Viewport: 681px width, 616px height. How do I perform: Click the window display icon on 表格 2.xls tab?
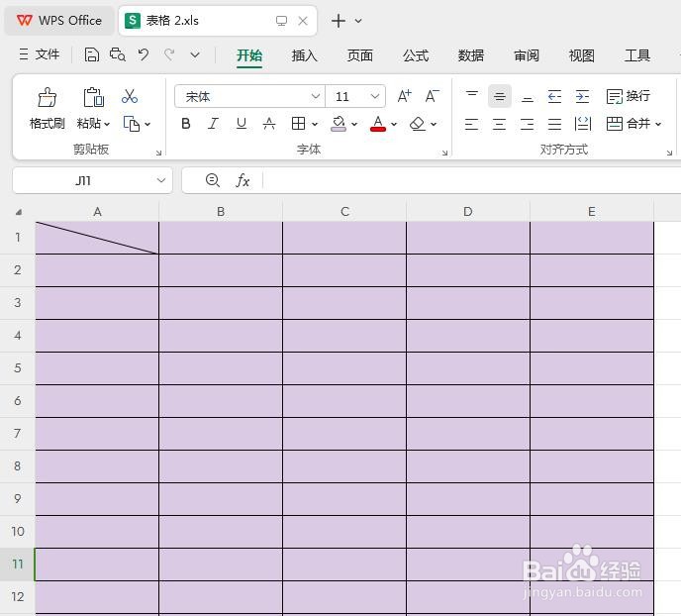[281, 21]
